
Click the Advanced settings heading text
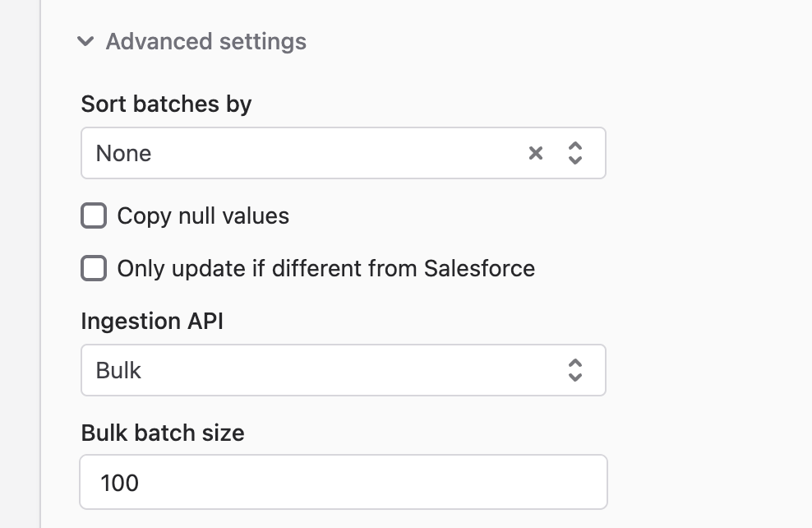[206, 41]
